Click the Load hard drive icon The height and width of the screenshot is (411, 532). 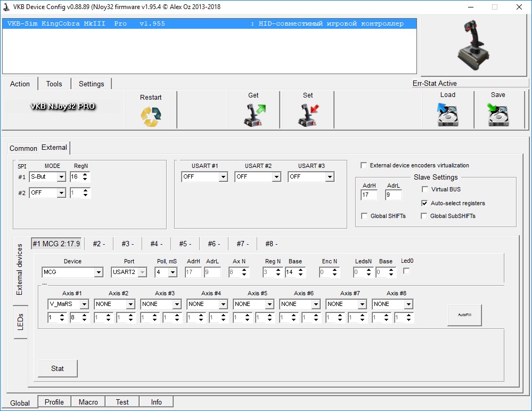coord(447,114)
